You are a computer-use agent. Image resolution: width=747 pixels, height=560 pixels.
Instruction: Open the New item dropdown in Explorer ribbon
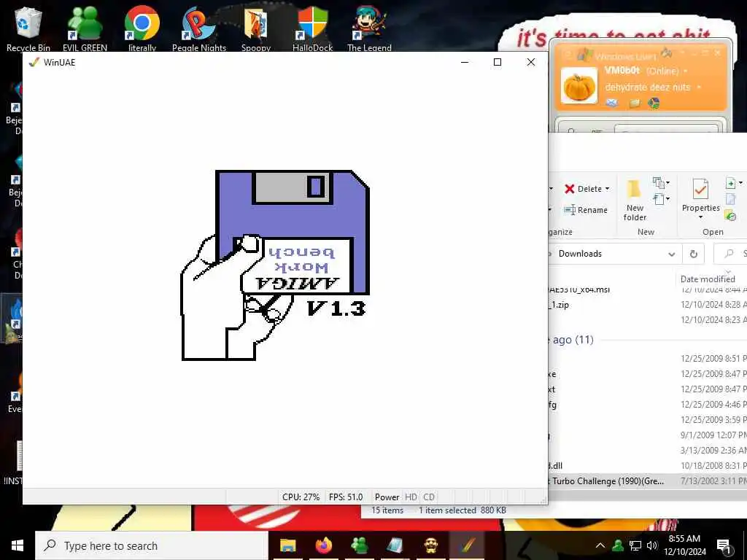point(661,183)
